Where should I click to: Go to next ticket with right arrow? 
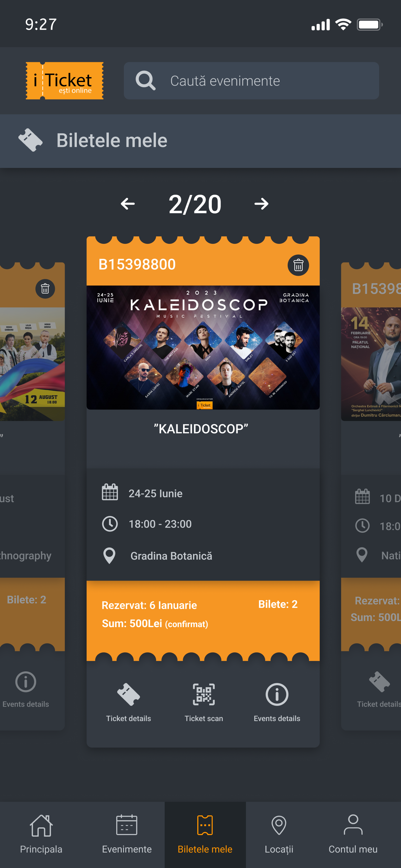pyautogui.click(x=261, y=204)
